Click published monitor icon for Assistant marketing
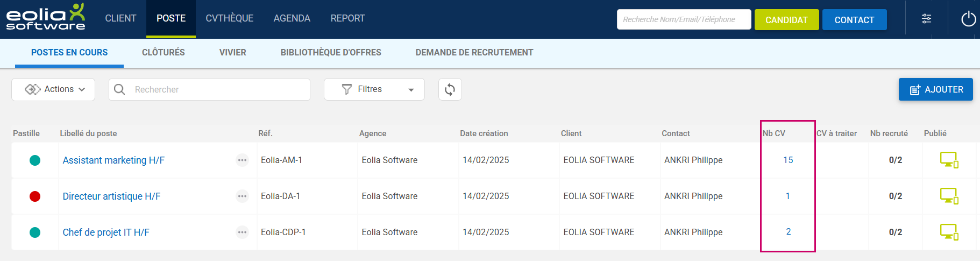The width and height of the screenshot is (980, 261). [948, 160]
